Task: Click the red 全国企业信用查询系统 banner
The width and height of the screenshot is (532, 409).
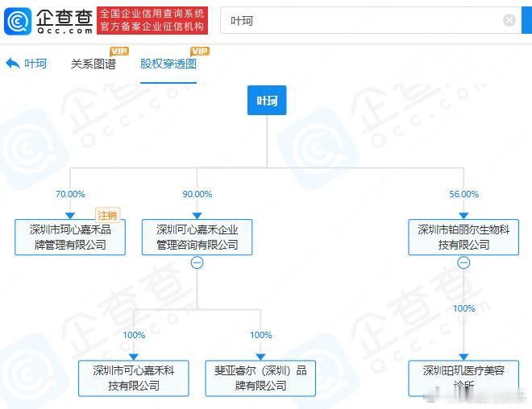Action: point(152,20)
